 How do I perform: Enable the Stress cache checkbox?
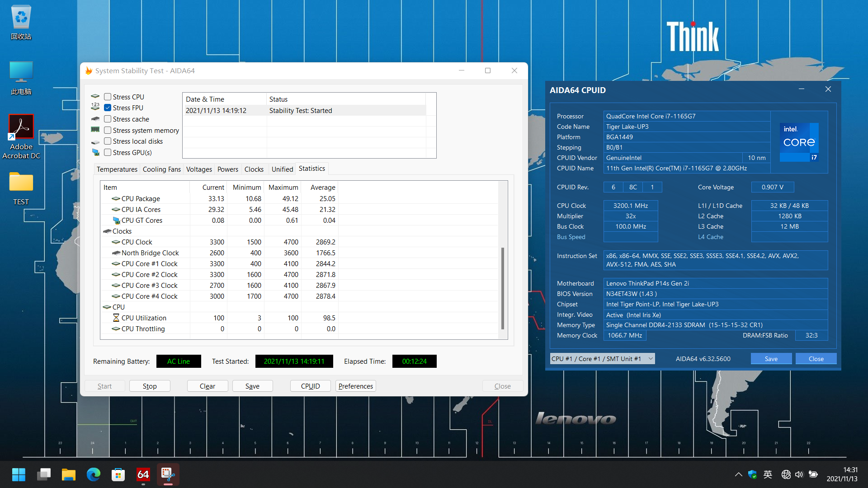108,119
